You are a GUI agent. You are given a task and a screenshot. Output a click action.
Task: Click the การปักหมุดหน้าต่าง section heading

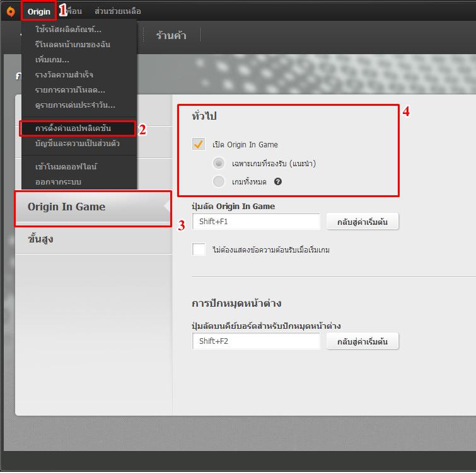pyautogui.click(x=236, y=303)
